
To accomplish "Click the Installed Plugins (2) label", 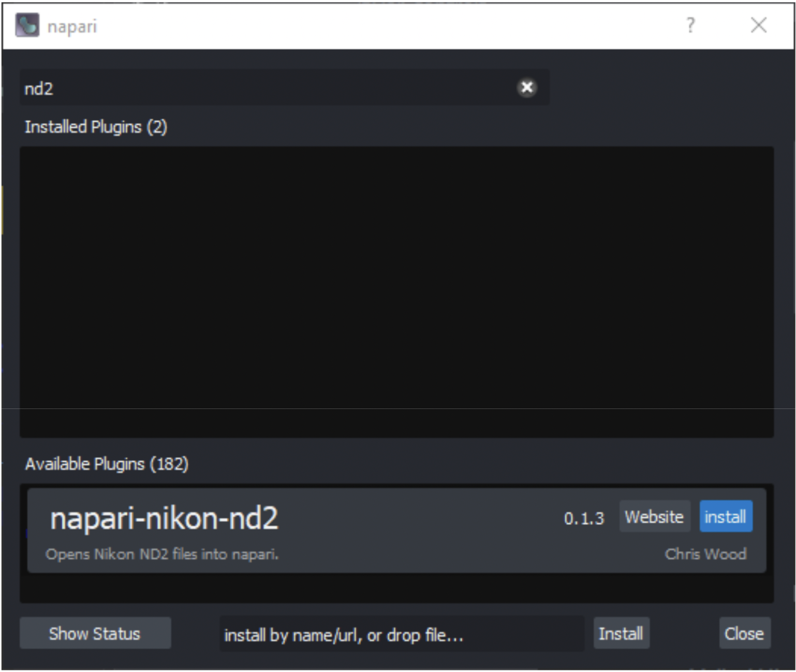I will pos(96,127).
